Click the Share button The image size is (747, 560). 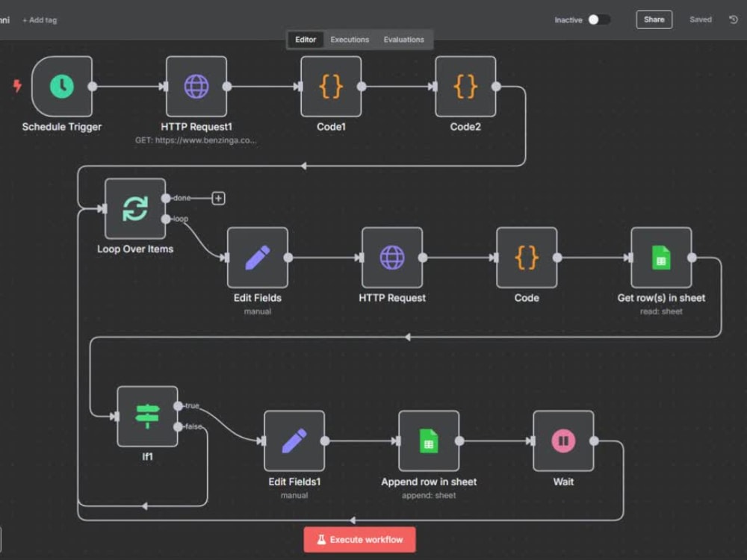pos(654,19)
